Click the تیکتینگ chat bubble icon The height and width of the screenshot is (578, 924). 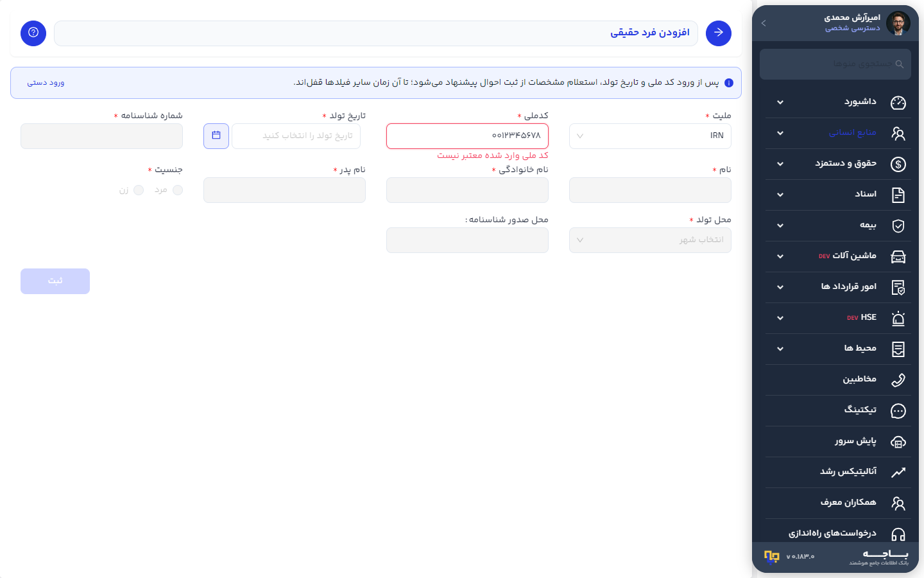(898, 411)
